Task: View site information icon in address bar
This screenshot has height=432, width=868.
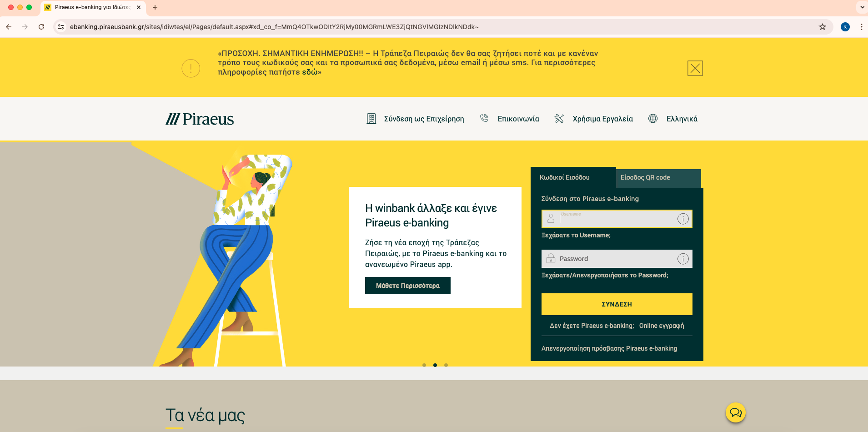Action: tap(61, 27)
